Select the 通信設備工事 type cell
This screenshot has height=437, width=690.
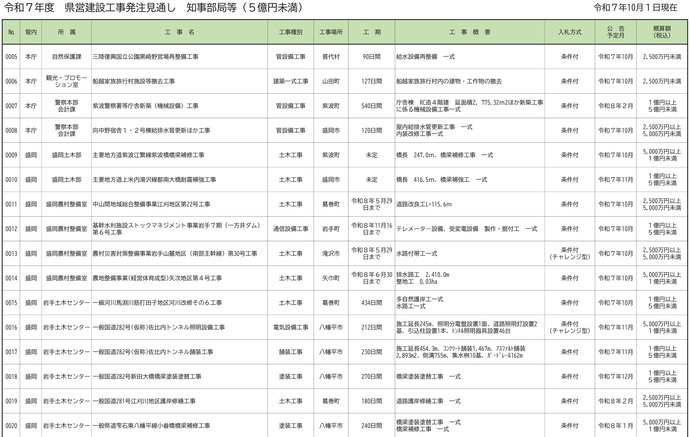pos(291,228)
